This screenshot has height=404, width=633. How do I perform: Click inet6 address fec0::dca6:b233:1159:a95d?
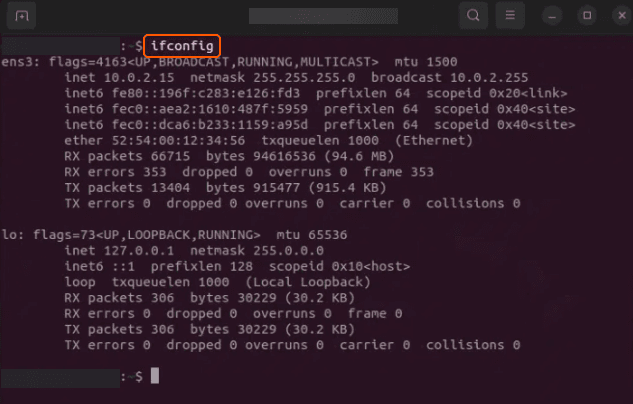pos(210,125)
